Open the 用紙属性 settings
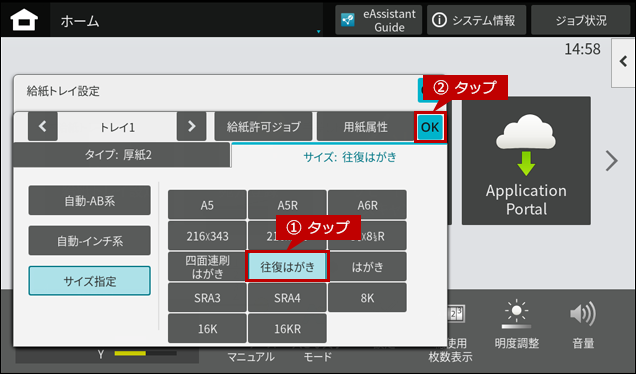The width and height of the screenshot is (636, 374). [365, 127]
